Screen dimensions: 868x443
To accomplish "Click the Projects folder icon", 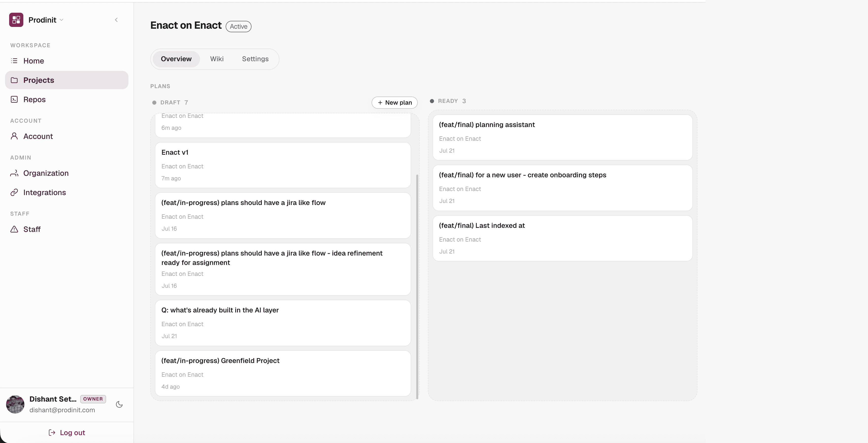I will [14, 80].
